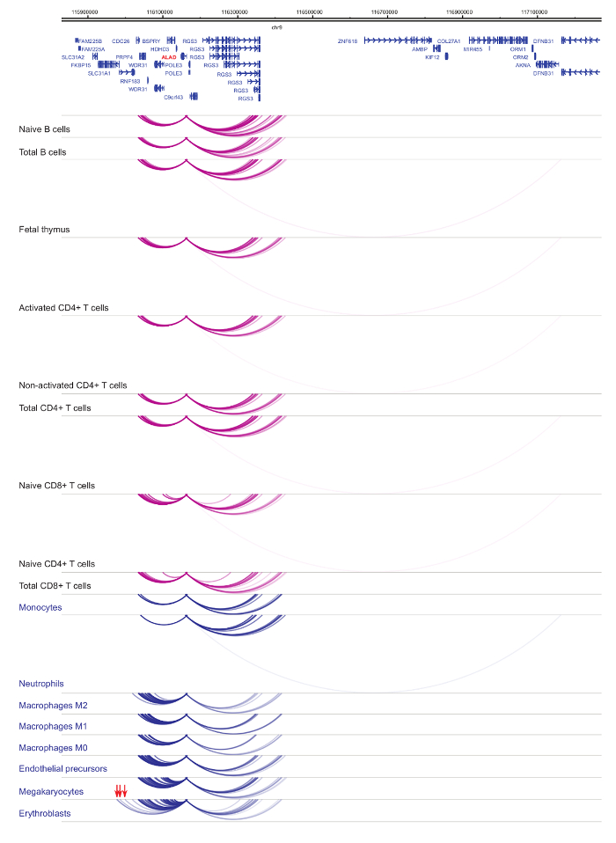Click the Neutrophils track label

[41, 683]
